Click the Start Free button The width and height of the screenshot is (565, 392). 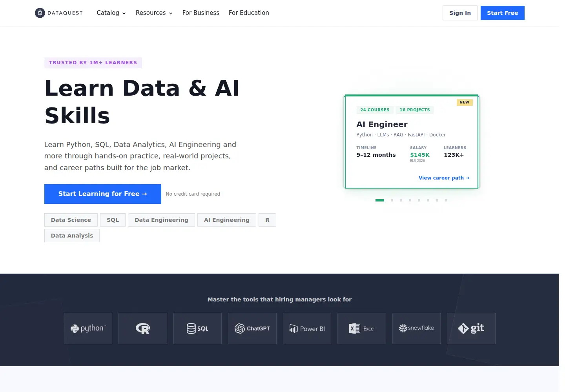coord(503,13)
